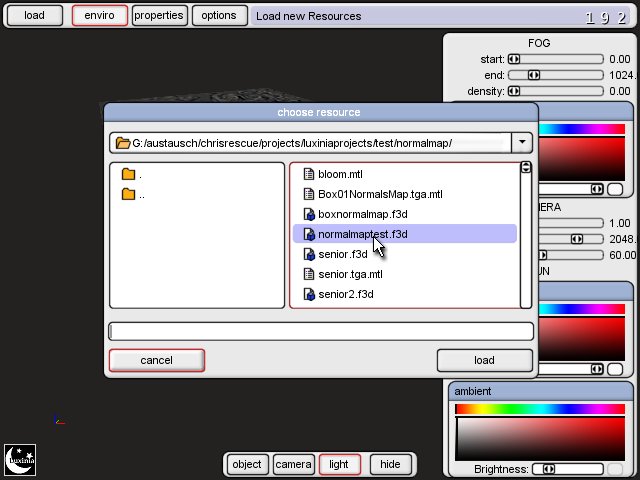Click the bloom.mtl file icon
Screen dimensions: 640x480
click(309, 174)
